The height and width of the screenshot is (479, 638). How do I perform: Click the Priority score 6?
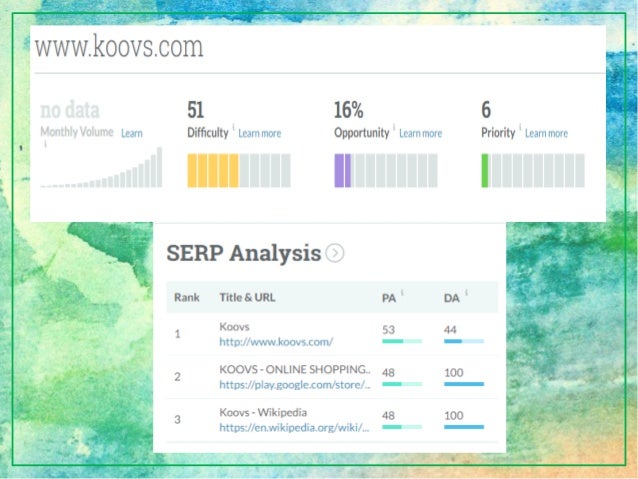(486, 110)
